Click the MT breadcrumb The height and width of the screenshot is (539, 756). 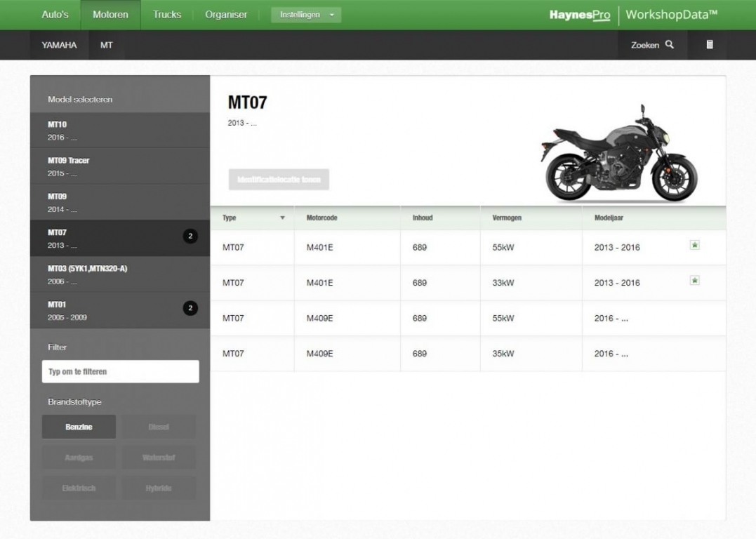pyautogui.click(x=107, y=45)
